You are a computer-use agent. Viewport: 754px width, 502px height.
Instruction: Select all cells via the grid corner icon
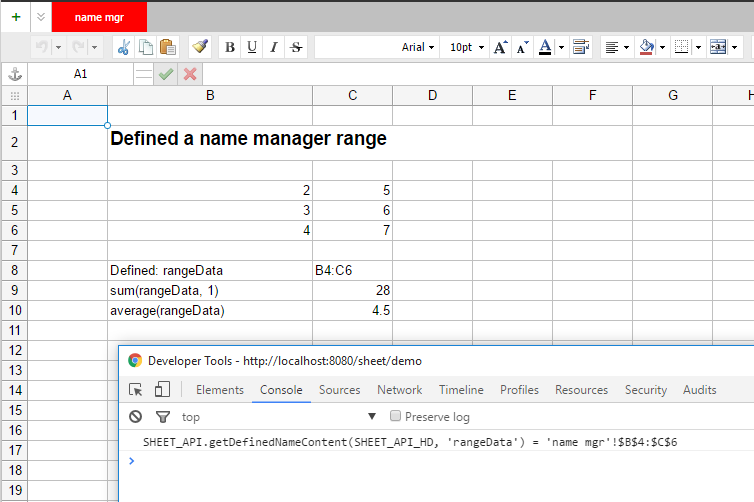click(15, 96)
